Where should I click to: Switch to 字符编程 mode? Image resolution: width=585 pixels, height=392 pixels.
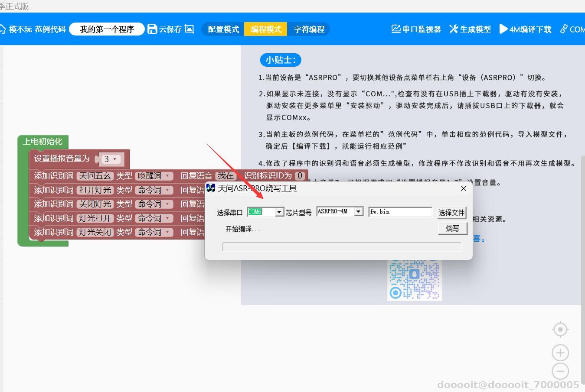(309, 29)
